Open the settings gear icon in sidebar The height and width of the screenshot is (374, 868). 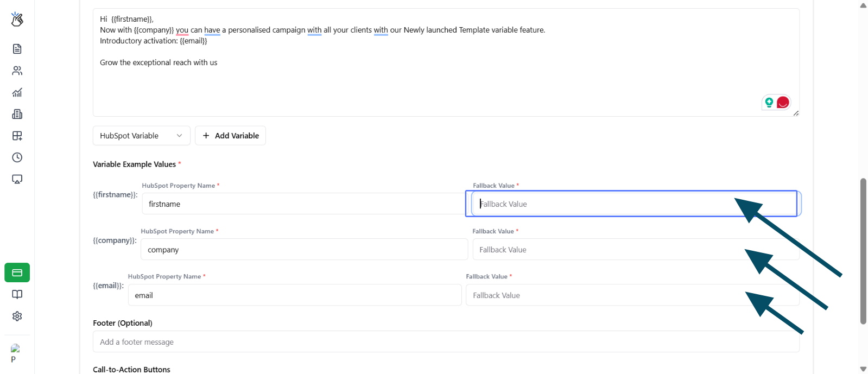[x=17, y=316]
